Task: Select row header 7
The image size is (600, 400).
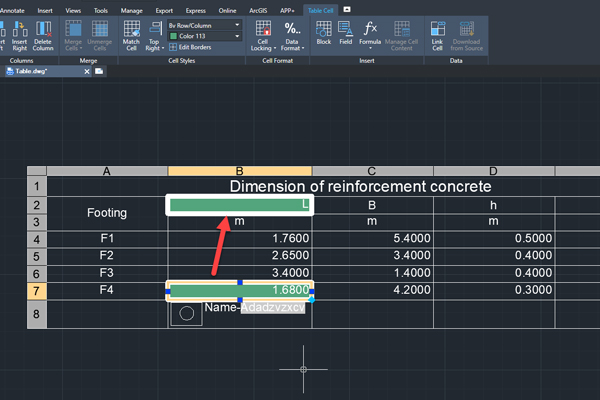Action: 37,291
